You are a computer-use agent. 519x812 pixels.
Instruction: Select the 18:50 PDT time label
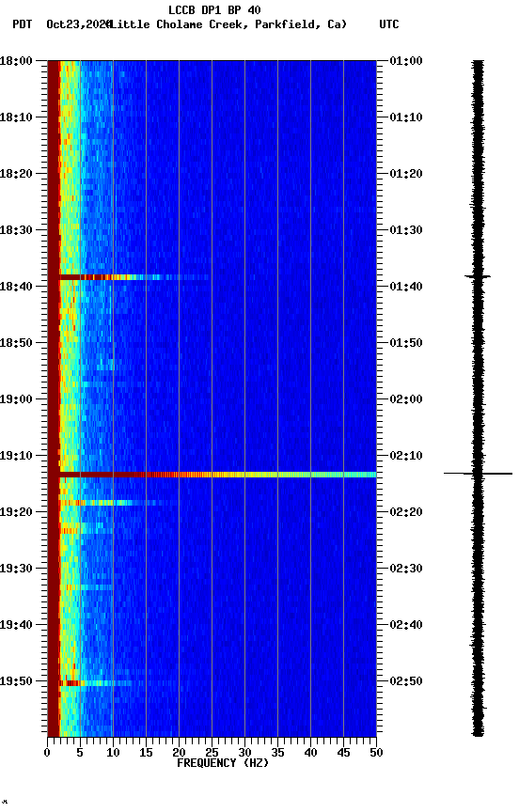tap(16, 343)
